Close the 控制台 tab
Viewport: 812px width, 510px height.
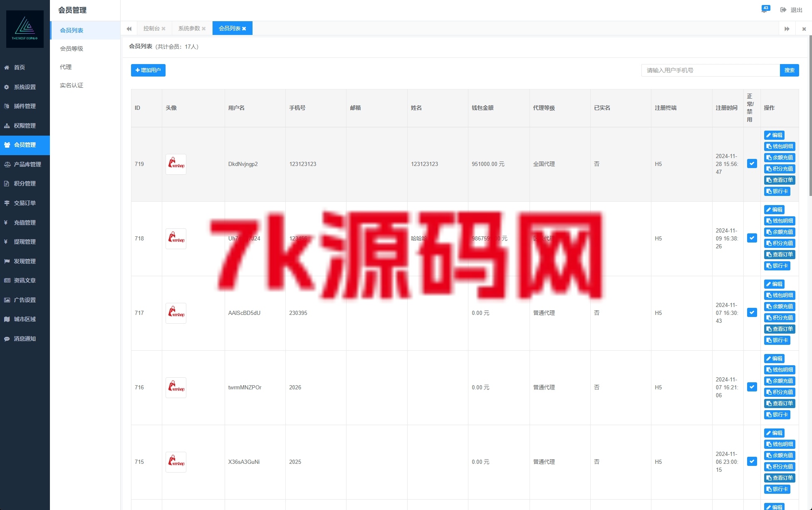click(163, 29)
